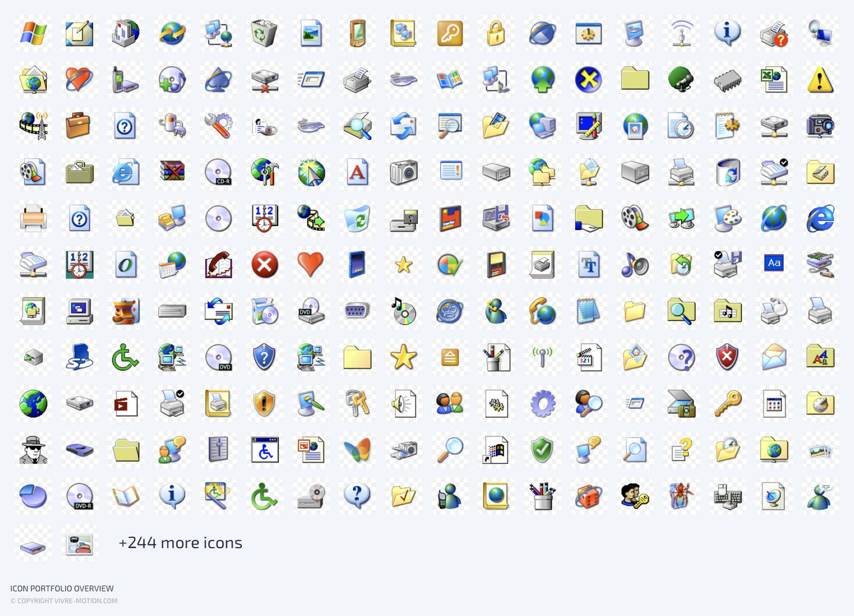Click the brown leather briefcase icon

79,126
